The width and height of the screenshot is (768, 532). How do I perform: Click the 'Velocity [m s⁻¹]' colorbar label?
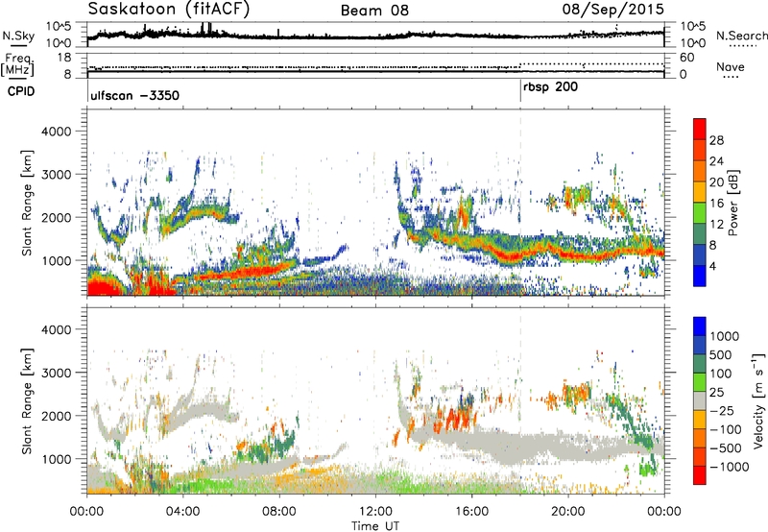[x=758, y=400]
